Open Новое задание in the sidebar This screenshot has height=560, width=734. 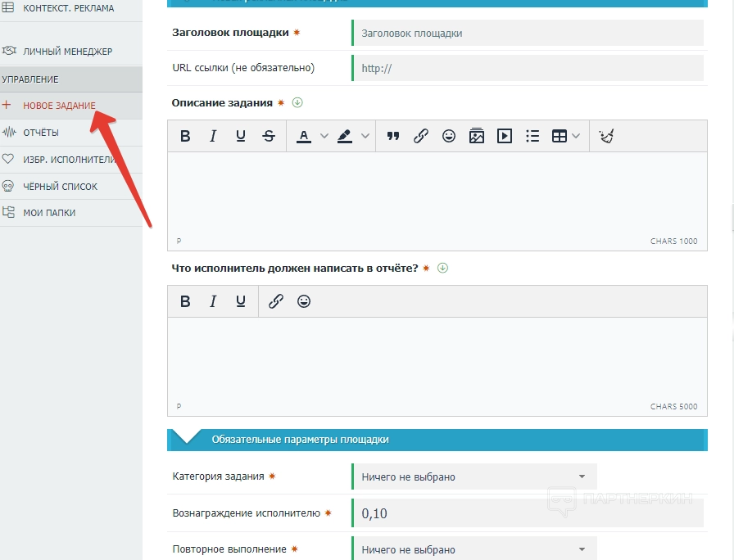[x=59, y=106]
